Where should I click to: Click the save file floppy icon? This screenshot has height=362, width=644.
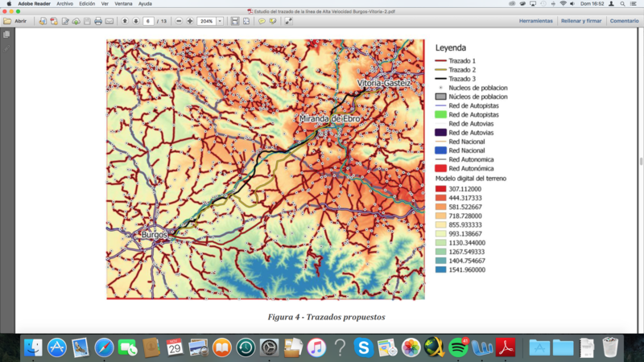[x=87, y=21]
